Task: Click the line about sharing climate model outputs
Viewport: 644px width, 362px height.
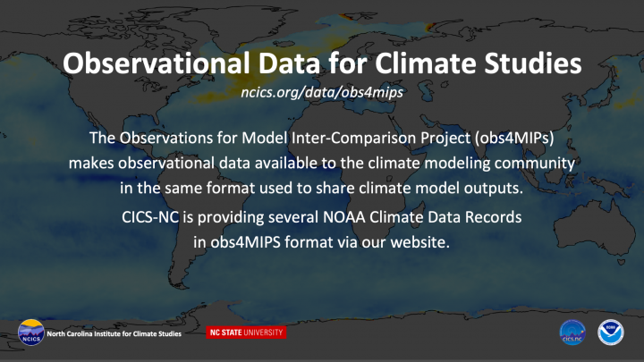Action: (x=322, y=188)
